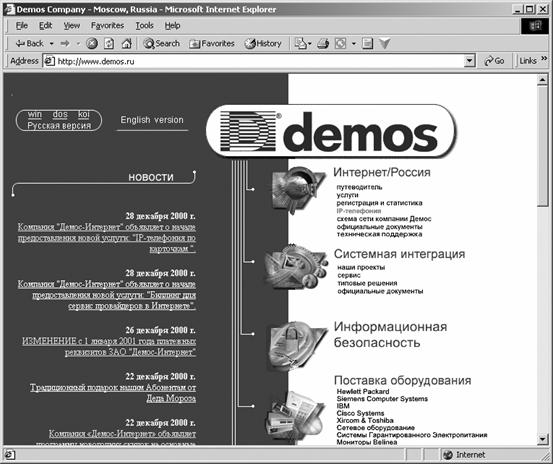Select the koi encoding link

pos(84,114)
